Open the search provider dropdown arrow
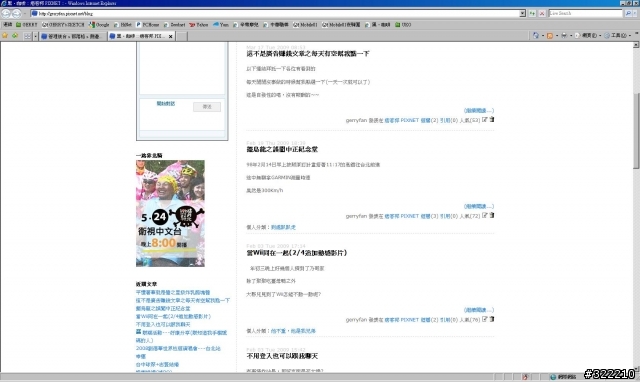The image size is (640, 382). (636, 13)
